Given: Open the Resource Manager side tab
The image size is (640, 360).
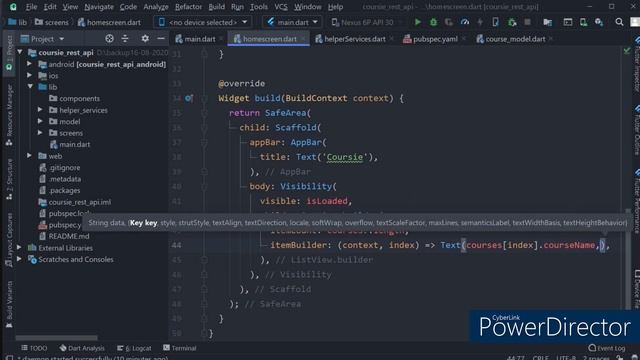Looking at the screenshot, I should click(9, 116).
